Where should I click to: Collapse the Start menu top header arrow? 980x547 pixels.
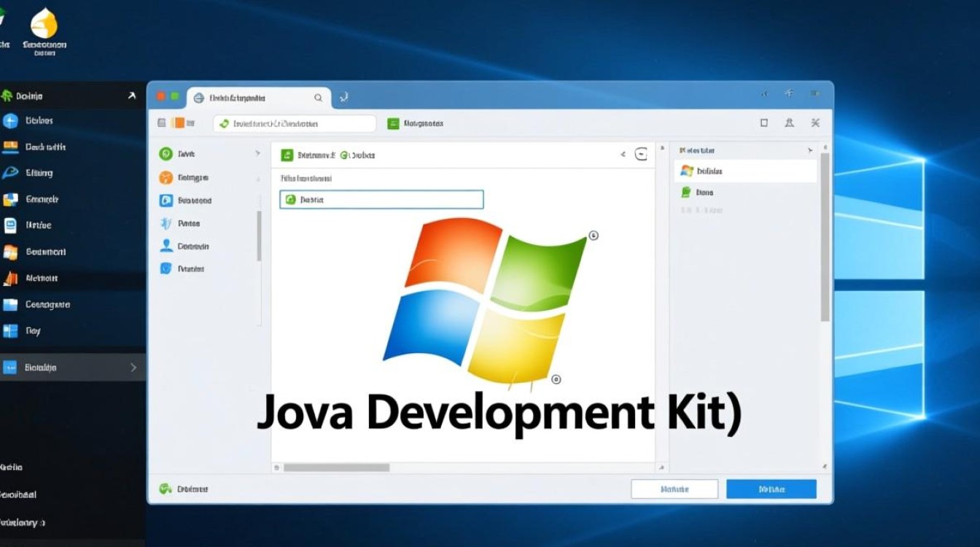(x=131, y=96)
